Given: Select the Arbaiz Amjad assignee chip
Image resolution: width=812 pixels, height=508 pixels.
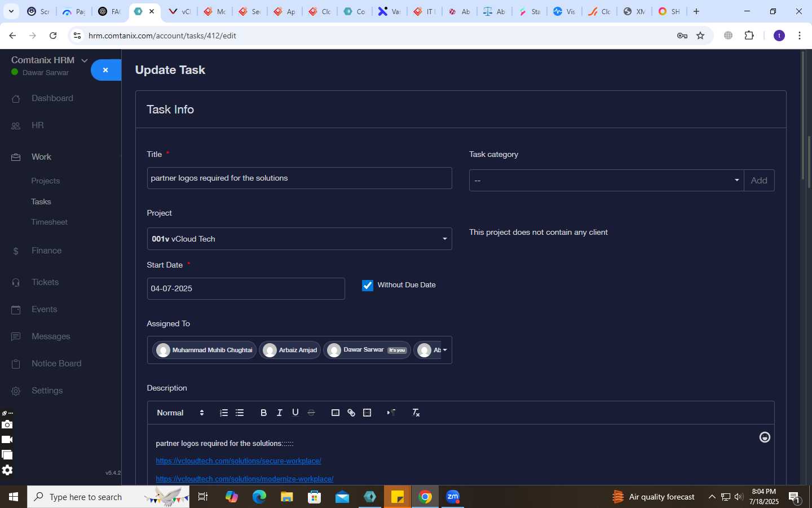Looking at the screenshot, I should [290, 350].
